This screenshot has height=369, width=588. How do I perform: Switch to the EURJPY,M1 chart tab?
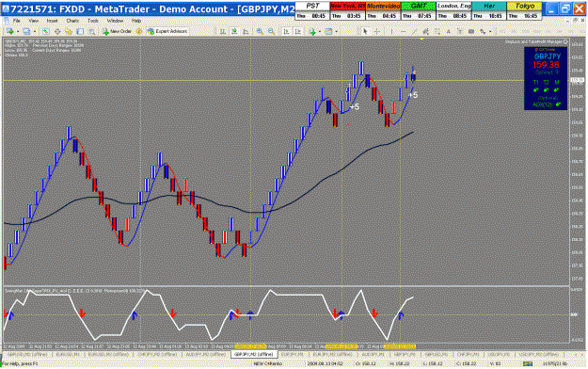pyautogui.click(x=293, y=354)
